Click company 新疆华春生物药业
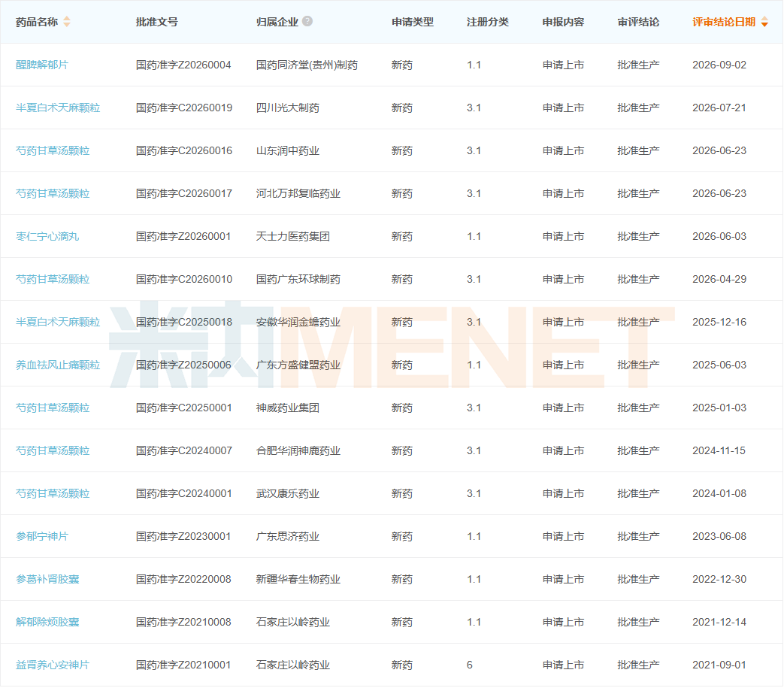Image resolution: width=784 pixels, height=688 pixels. pos(298,580)
